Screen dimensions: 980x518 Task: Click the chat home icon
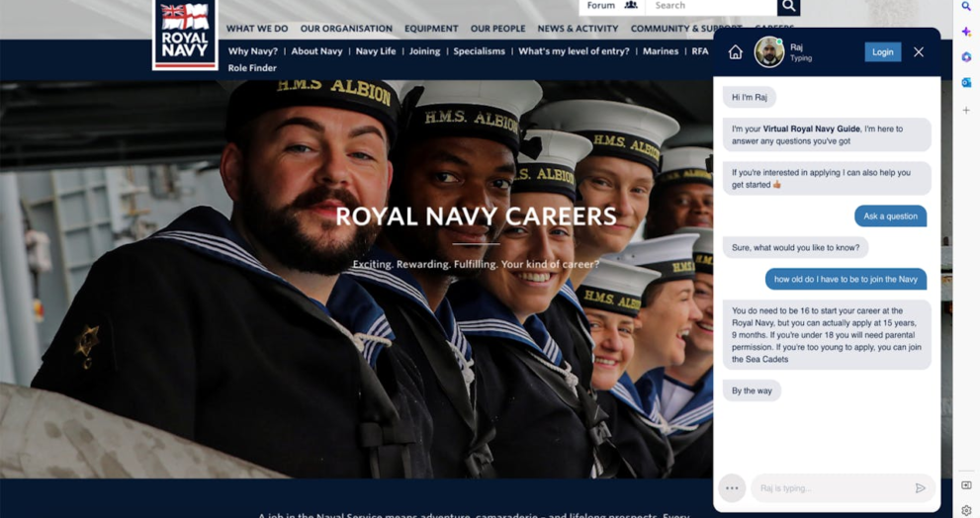coord(736,51)
